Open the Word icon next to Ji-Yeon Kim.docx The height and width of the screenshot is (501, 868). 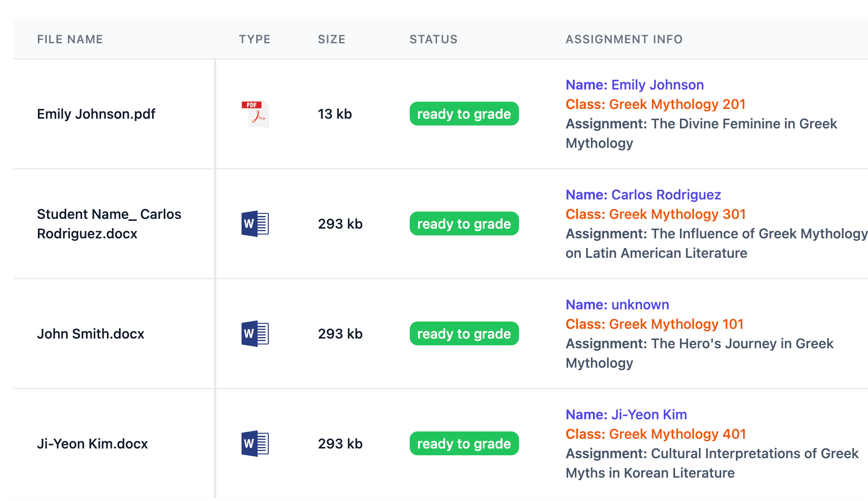pos(255,443)
